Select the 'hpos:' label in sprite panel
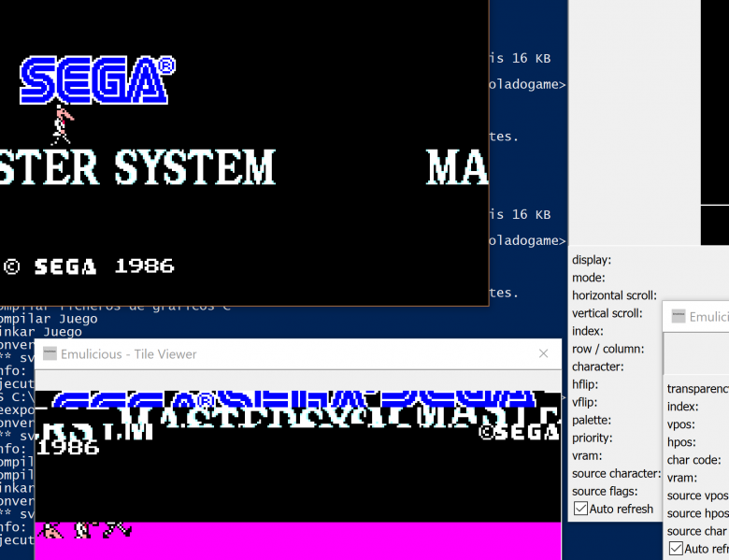The width and height of the screenshot is (729, 560). (681, 442)
